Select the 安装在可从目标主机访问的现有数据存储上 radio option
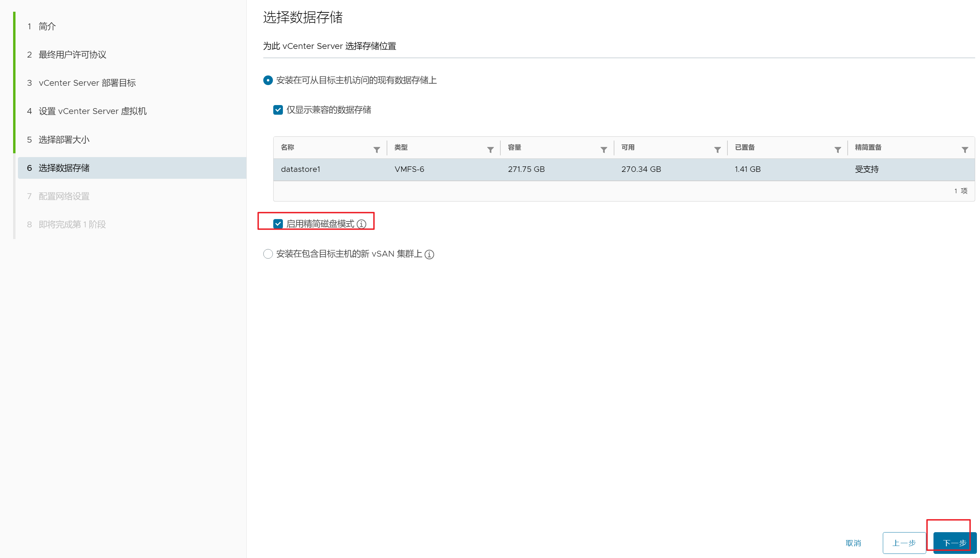 268,80
